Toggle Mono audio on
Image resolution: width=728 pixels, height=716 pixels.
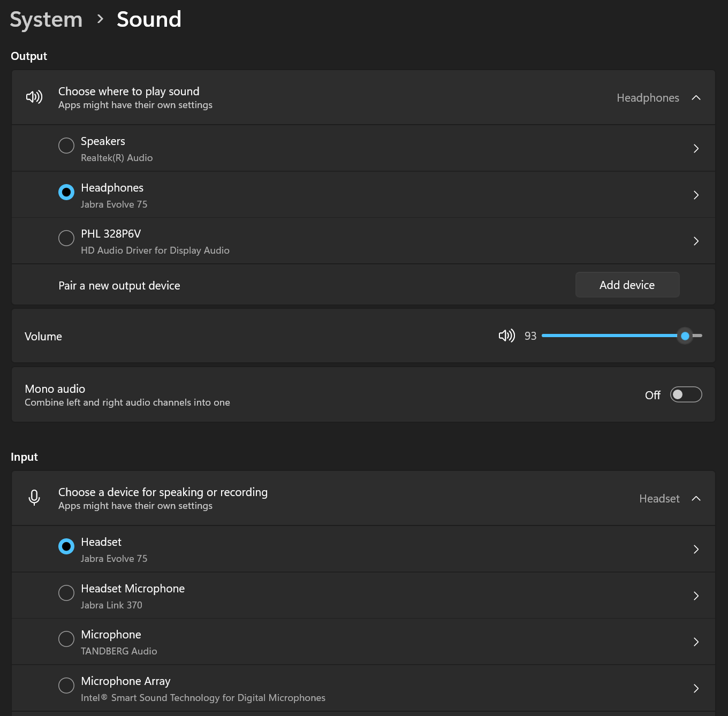point(686,394)
